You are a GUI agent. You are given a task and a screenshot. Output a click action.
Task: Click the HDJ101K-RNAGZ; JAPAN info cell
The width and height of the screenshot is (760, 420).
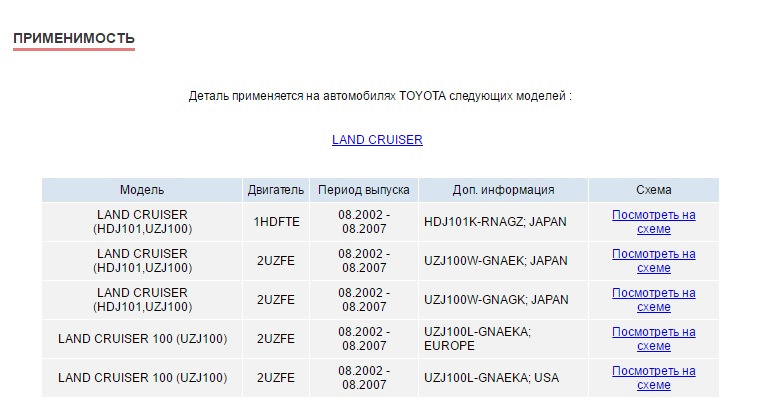(x=504, y=222)
